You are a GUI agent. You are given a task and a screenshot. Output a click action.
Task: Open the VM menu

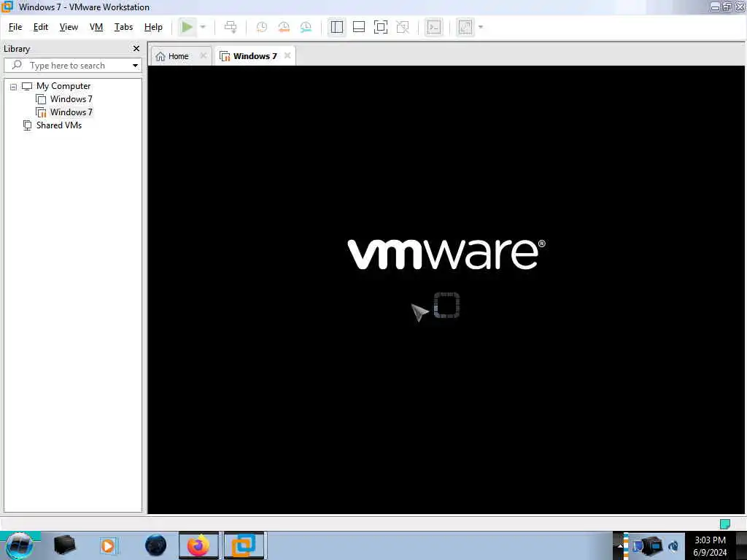point(96,27)
